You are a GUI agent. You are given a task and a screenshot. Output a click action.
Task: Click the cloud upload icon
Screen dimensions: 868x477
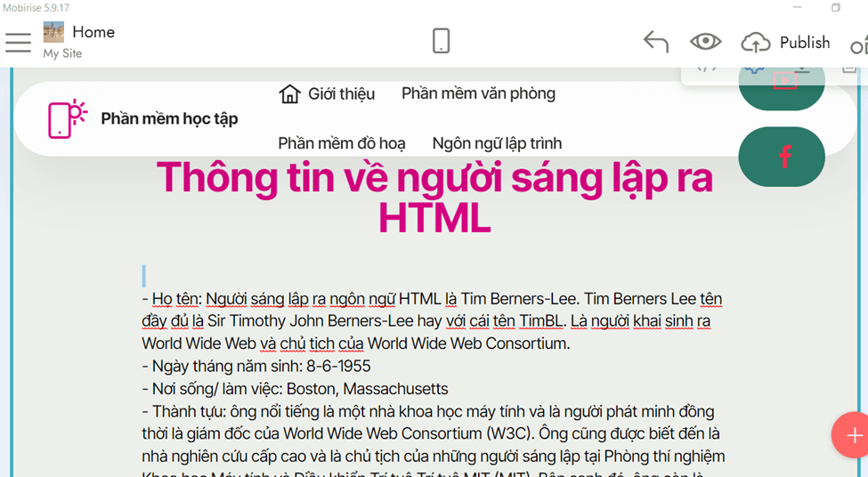(x=756, y=42)
